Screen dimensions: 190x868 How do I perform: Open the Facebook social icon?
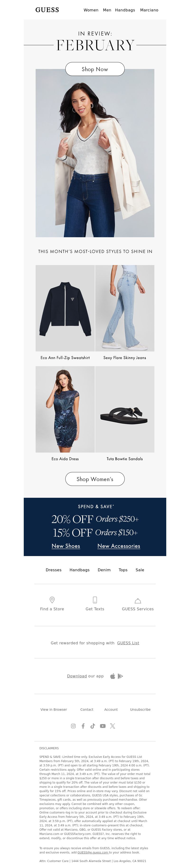(x=83, y=726)
